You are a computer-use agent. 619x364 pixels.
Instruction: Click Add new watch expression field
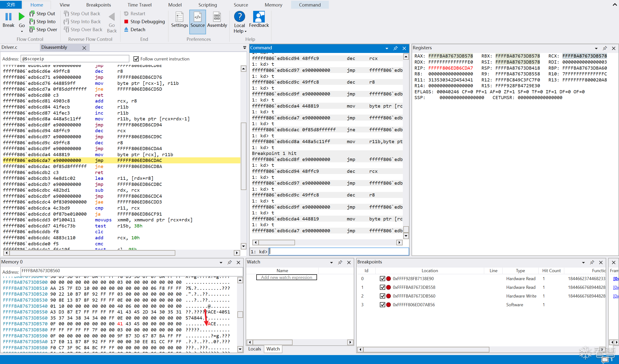tap(287, 277)
